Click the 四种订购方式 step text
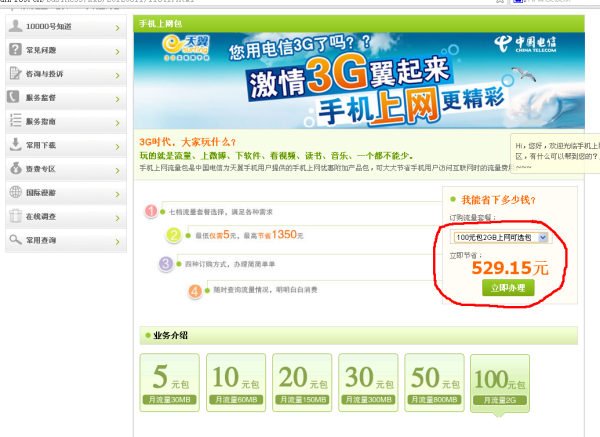The width and height of the screenshot is (600, 437). point(230,264)
